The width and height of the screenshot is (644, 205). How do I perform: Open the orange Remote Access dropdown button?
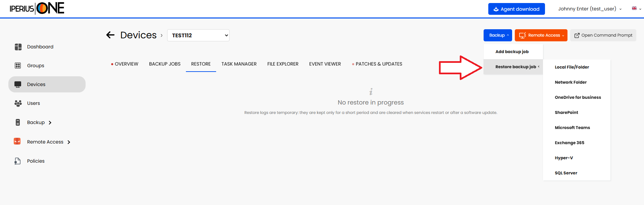tap(541, 35)
